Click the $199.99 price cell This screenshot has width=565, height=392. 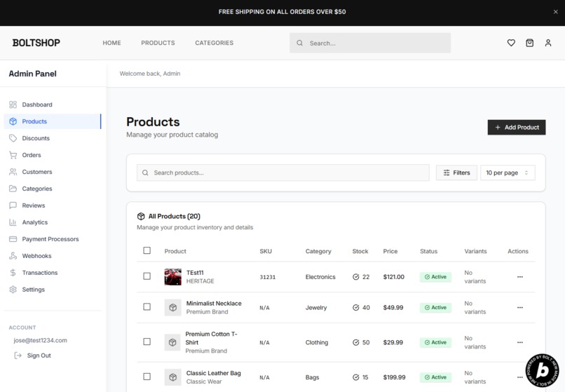click(x=394, y=377)
